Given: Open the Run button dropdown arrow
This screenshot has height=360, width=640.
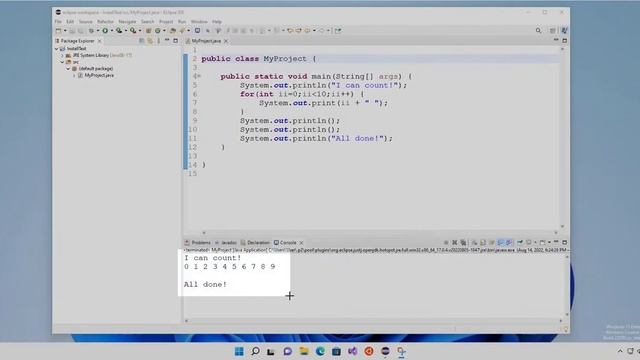Looking at the screenshot, I should (x=112, y=31).
